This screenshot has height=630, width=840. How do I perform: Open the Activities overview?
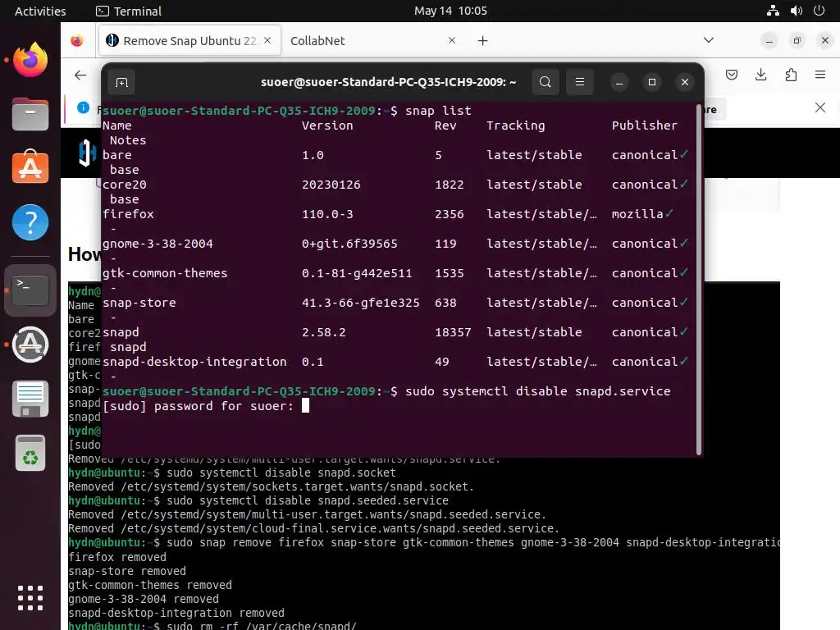[40, 11]
